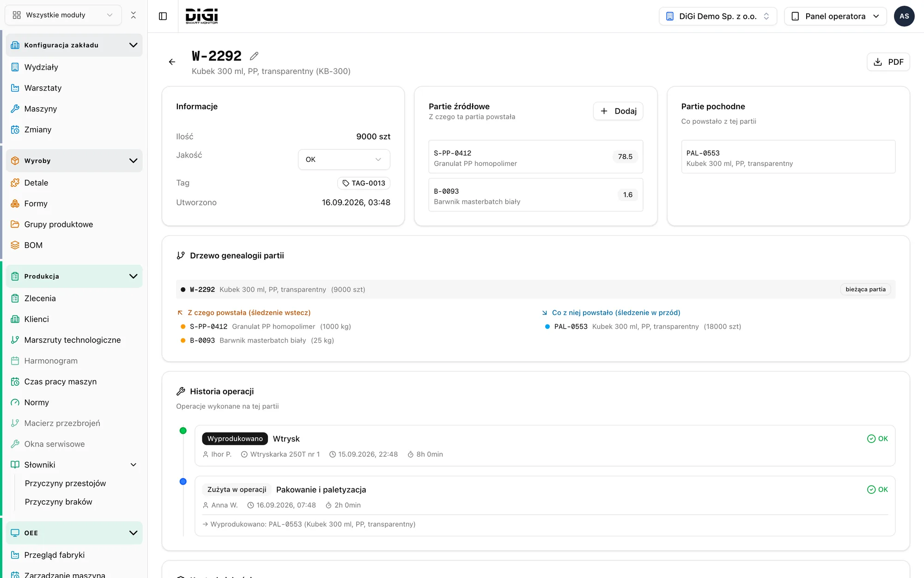Image resolution: width=924 pixels, height=578 pixels.
Task: Click the 'Zużyta w operacji' status badge
Action: coord(237,490)
